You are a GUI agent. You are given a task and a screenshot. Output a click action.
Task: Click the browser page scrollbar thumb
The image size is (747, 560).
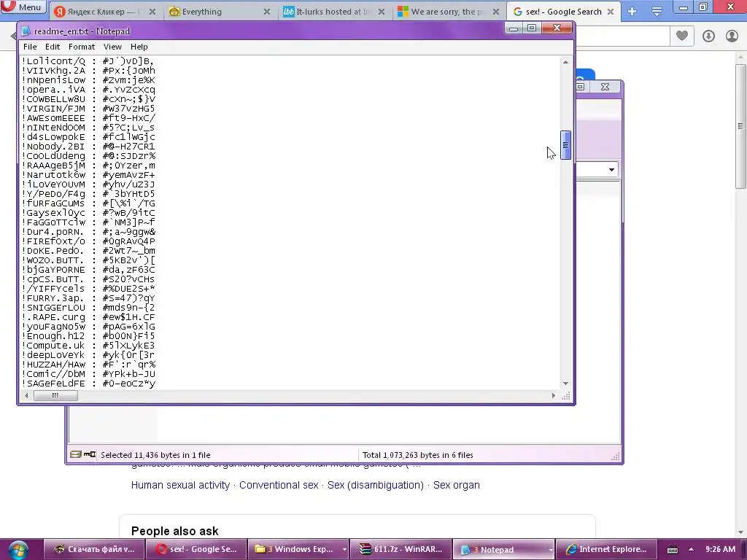740,126
